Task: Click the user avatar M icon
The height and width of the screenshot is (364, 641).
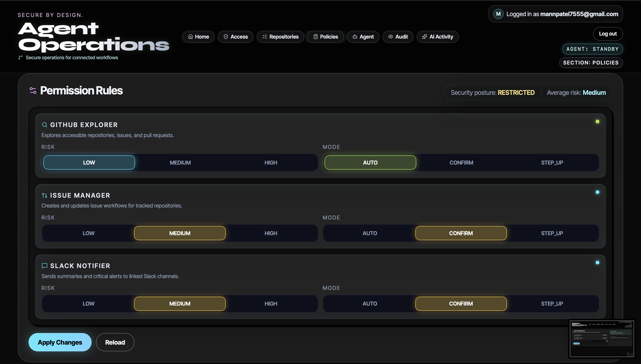Action: coord(498,14)
